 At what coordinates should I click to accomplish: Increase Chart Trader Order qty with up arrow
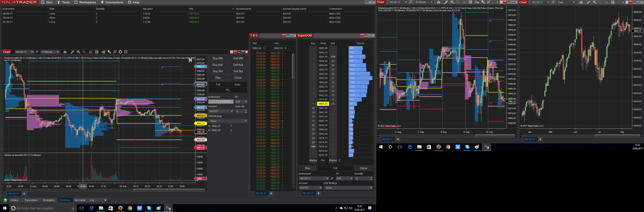[x=246, y=110]
